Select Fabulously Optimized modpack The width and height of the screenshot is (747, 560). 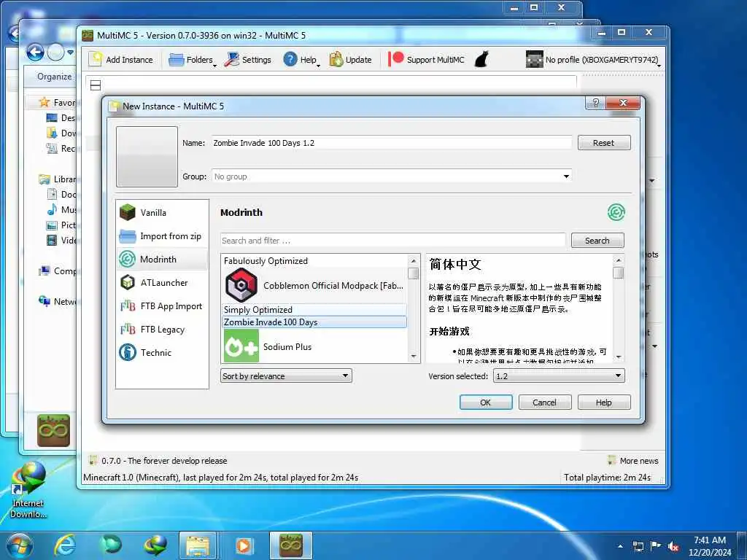(314, 261)
